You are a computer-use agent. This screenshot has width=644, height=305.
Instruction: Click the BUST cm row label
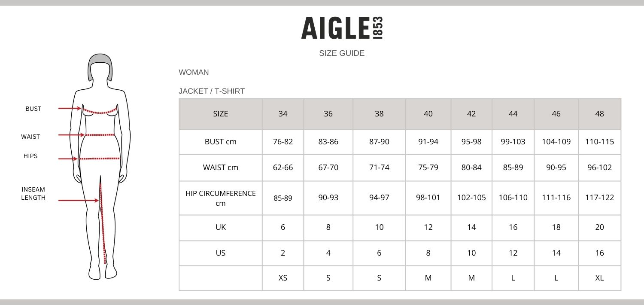point(220,142)
